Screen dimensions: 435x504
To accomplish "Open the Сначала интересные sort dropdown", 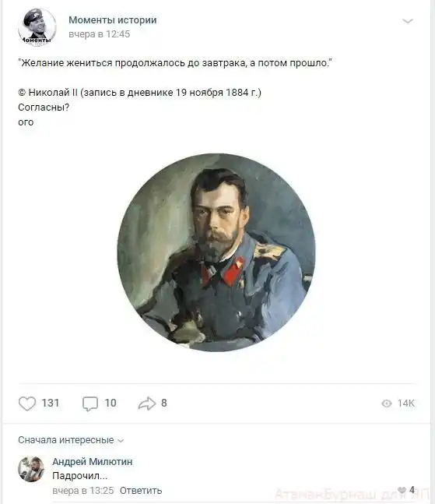I will pyautogui.click(x=71, y=439).
